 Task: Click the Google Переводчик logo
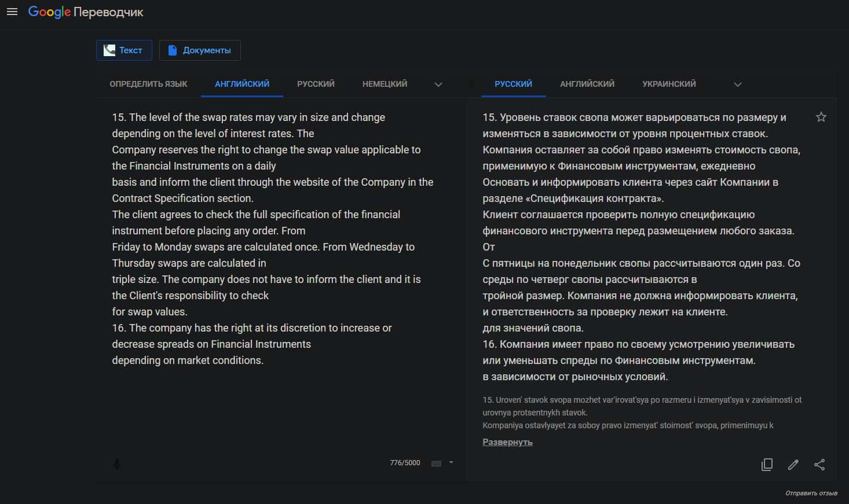point(86,12)
